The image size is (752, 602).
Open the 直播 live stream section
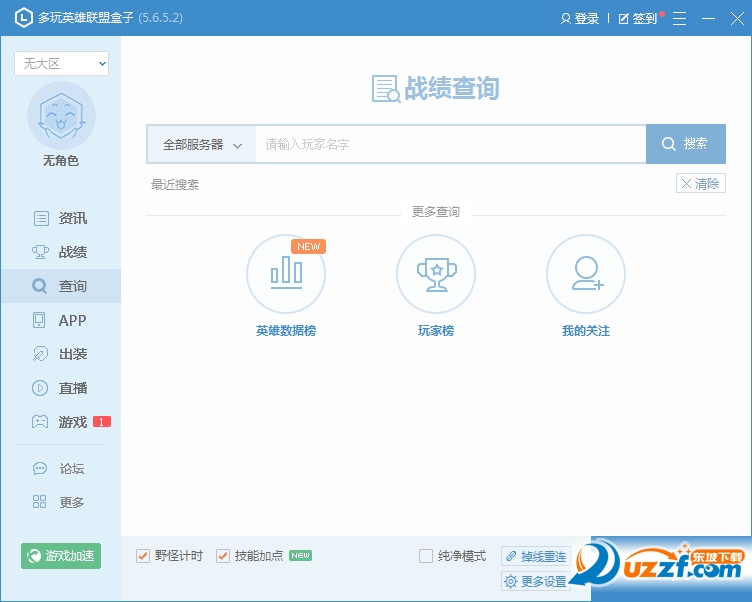click(60, 388)
